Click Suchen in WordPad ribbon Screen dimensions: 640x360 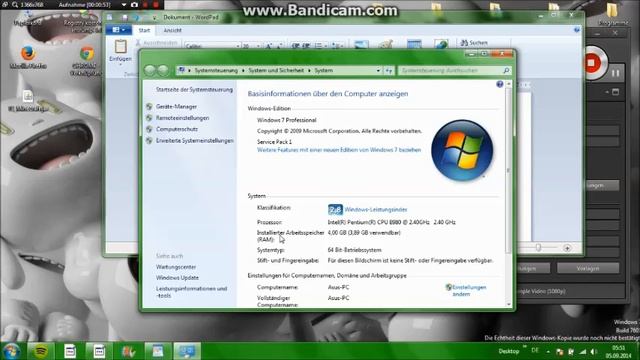pyautogui.click(x=474, y=42)
